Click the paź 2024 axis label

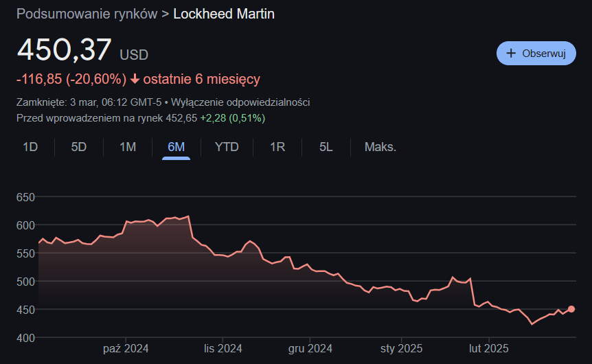click(x=126, y=348)
